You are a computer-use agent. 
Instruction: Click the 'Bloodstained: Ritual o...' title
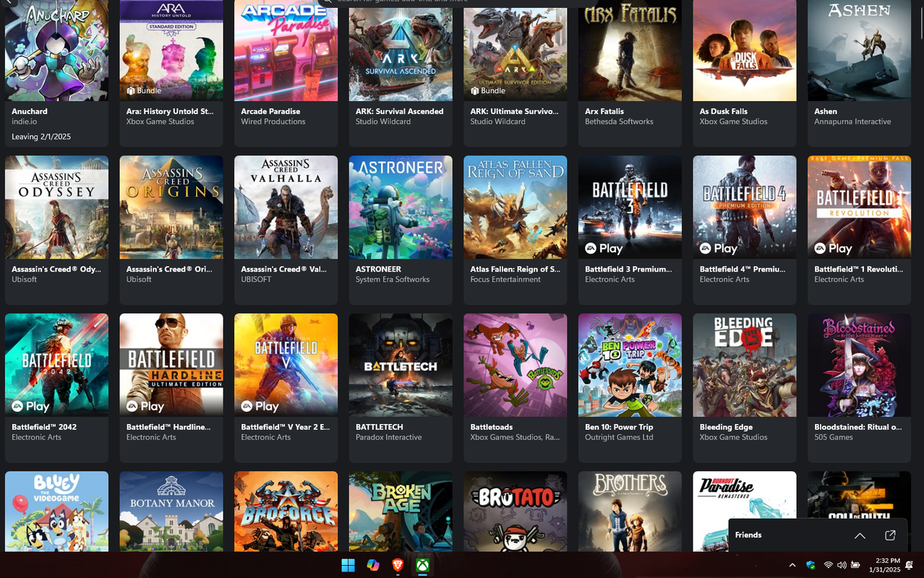(x=857, y=427)
